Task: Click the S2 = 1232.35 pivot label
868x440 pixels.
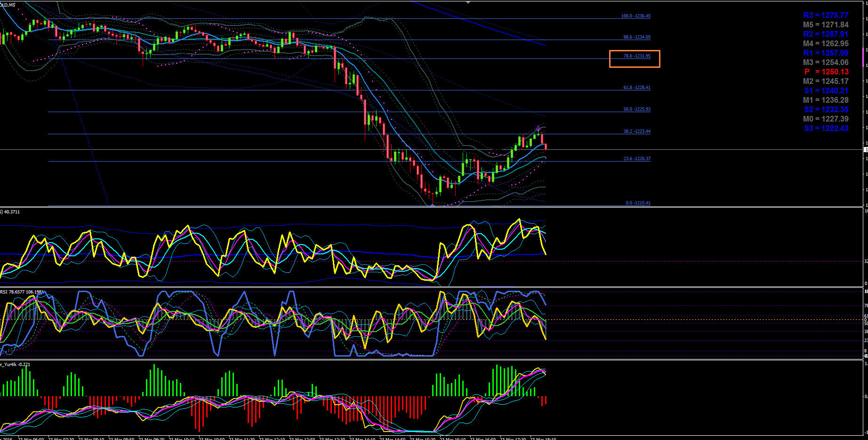Action: [826, 109]
